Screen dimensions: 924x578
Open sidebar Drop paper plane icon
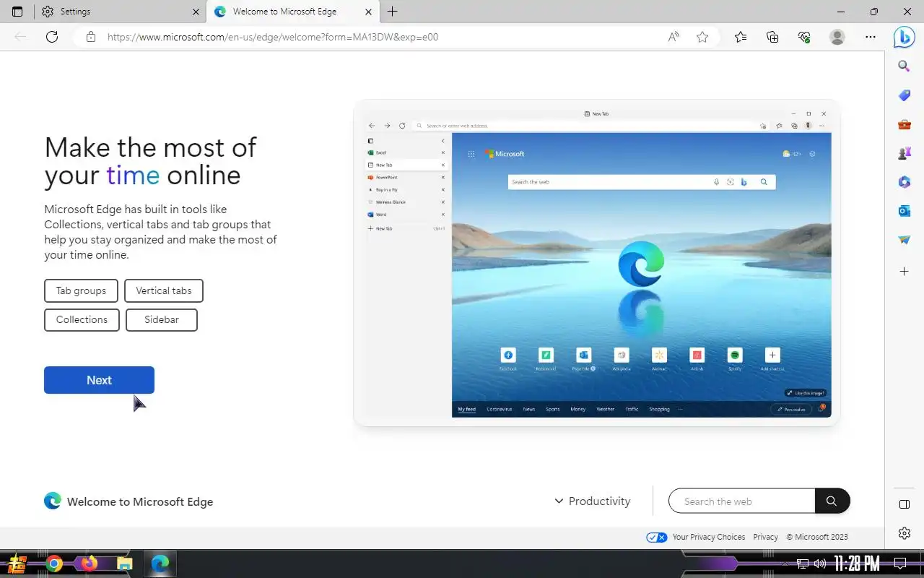[x=905, y=240]
